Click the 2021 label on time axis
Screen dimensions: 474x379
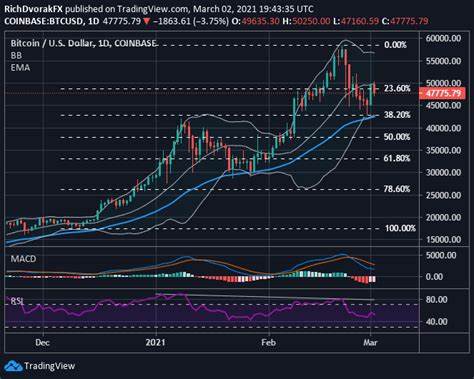[155, 342]
